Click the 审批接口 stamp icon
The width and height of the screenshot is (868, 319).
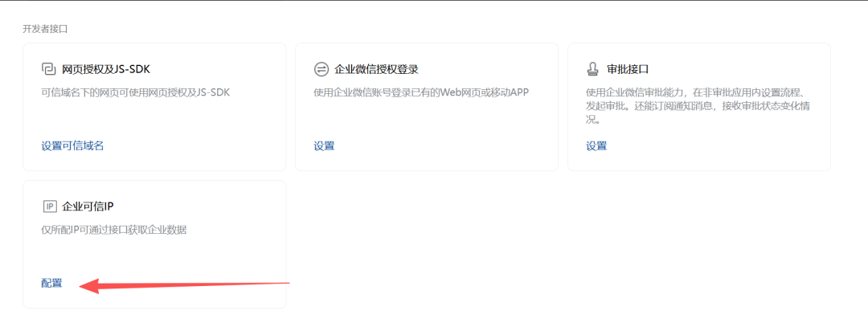click(593, 69)
